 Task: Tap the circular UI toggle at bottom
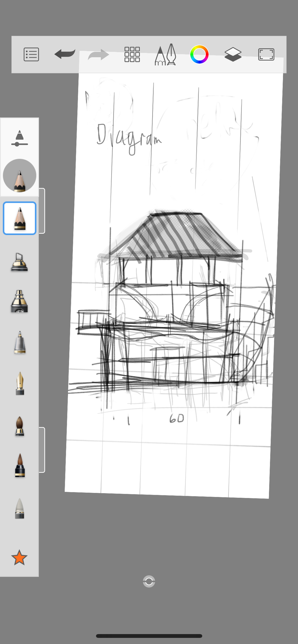(x=149, y=581)
